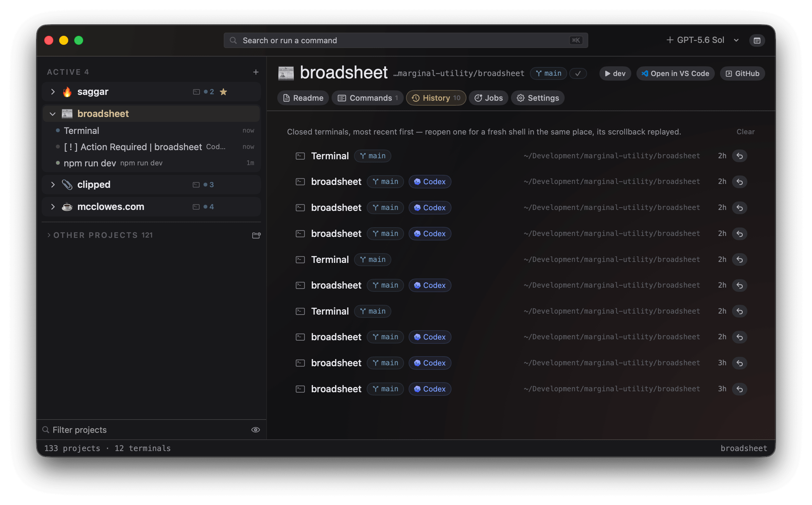
Task: Open the Settings tab
Action: pyautogui.click(x=538, y=98)
